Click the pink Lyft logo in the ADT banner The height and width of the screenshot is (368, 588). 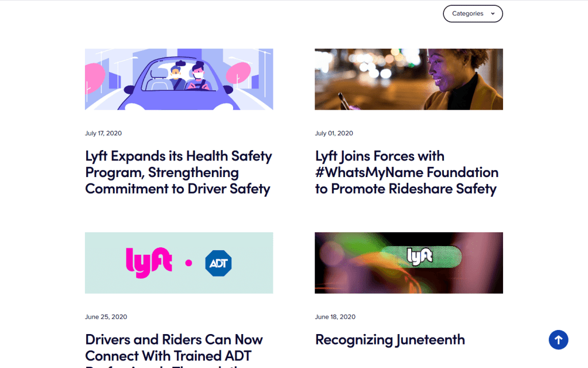(x=149, y=263)
